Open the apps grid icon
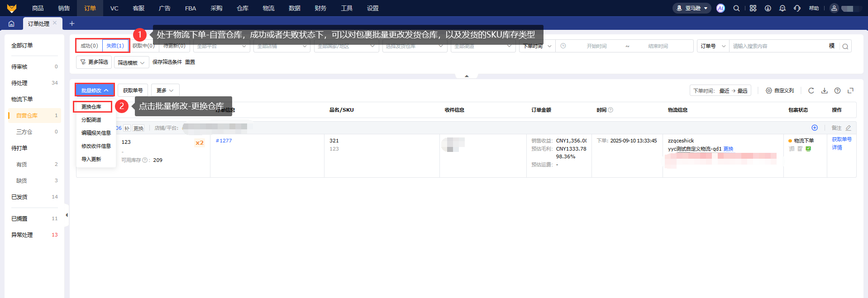Image resolution: width=868 pixels, height=298 pixels. [x=753, y=8]
